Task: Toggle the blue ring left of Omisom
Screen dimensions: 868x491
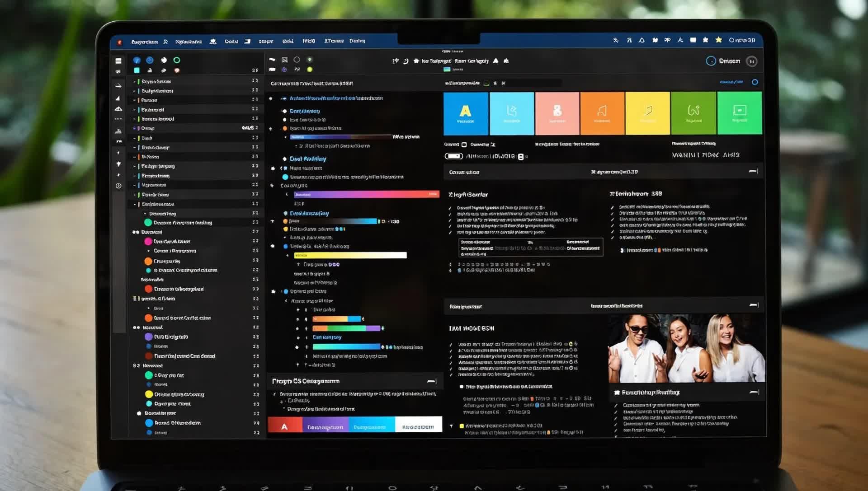Action: coord(711,61)
